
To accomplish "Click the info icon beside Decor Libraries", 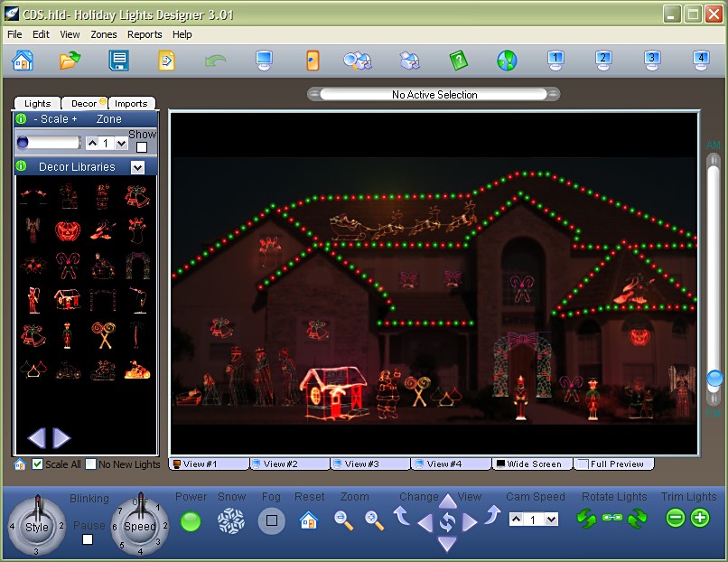I will [x=22, y=166].
